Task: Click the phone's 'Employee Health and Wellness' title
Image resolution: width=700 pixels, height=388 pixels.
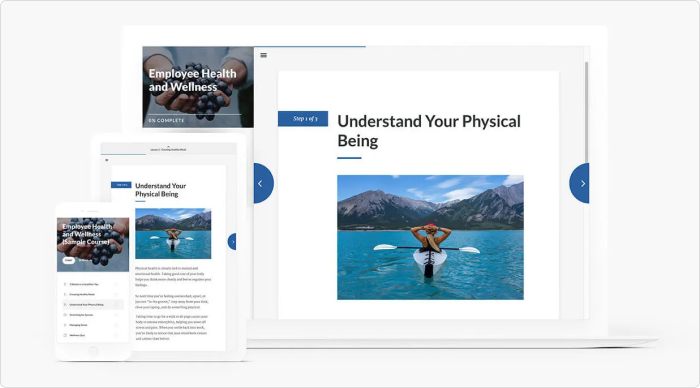Action: pos(87,234)
